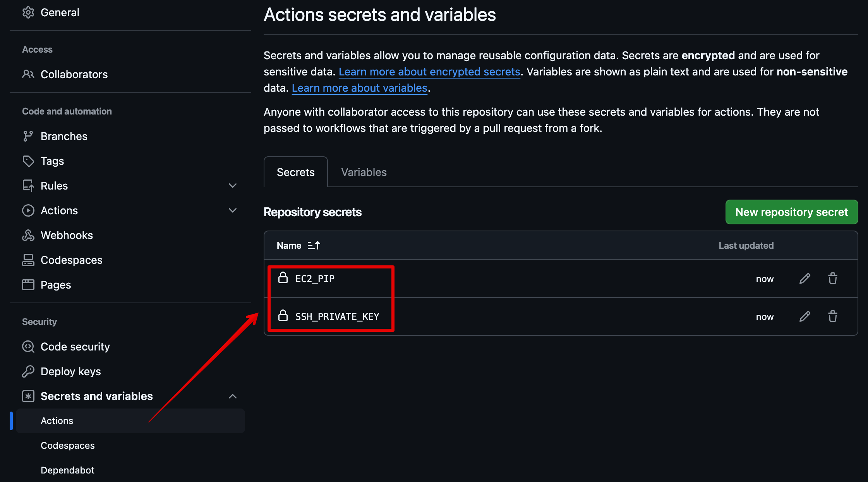The height and width of the screenshot is (482, 868).
Task: Click the Webhooks icon in the sidebar
Action: (x=28, y=235)
